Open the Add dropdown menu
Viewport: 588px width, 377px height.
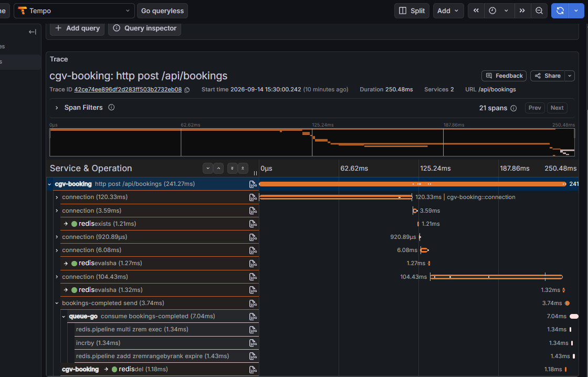448,11
